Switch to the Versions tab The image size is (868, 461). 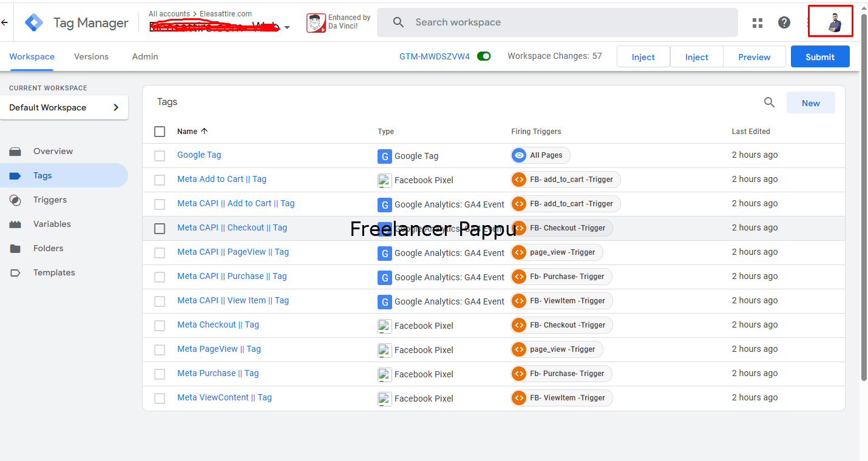(x=91, y=56)
